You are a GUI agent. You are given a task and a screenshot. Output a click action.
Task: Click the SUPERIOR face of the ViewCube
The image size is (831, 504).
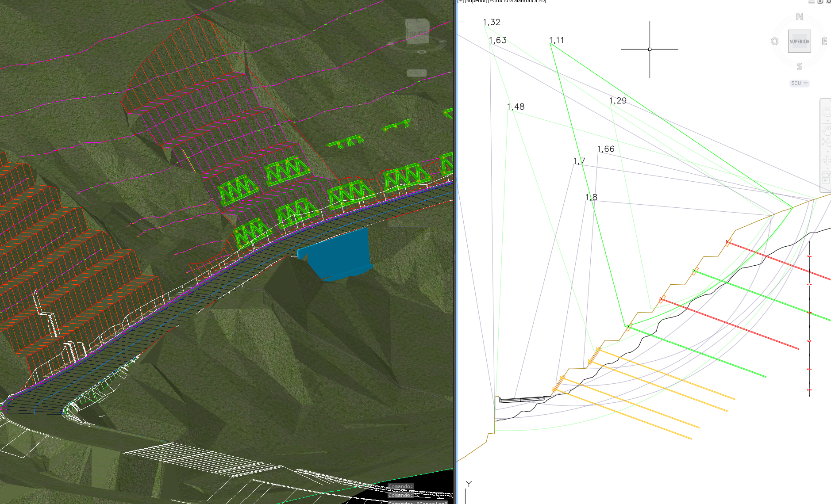tap(799, 41)
